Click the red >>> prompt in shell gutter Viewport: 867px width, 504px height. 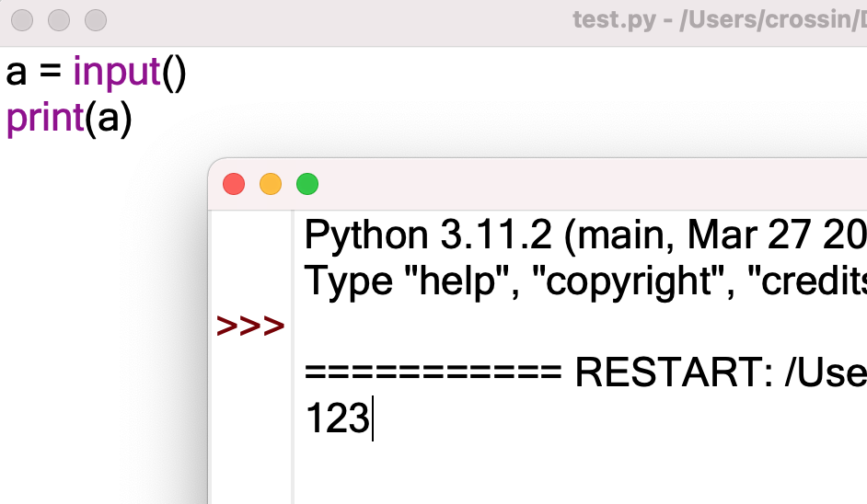pos(250,326)
